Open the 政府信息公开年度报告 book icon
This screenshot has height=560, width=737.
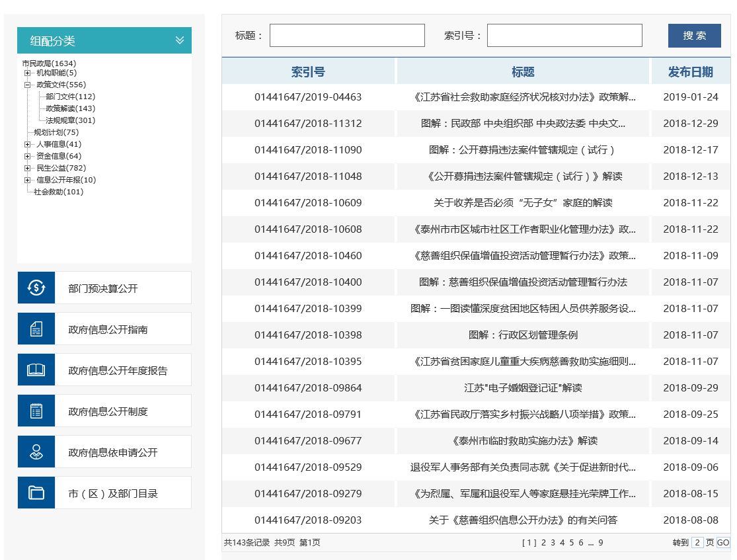(x=36, y=370)
